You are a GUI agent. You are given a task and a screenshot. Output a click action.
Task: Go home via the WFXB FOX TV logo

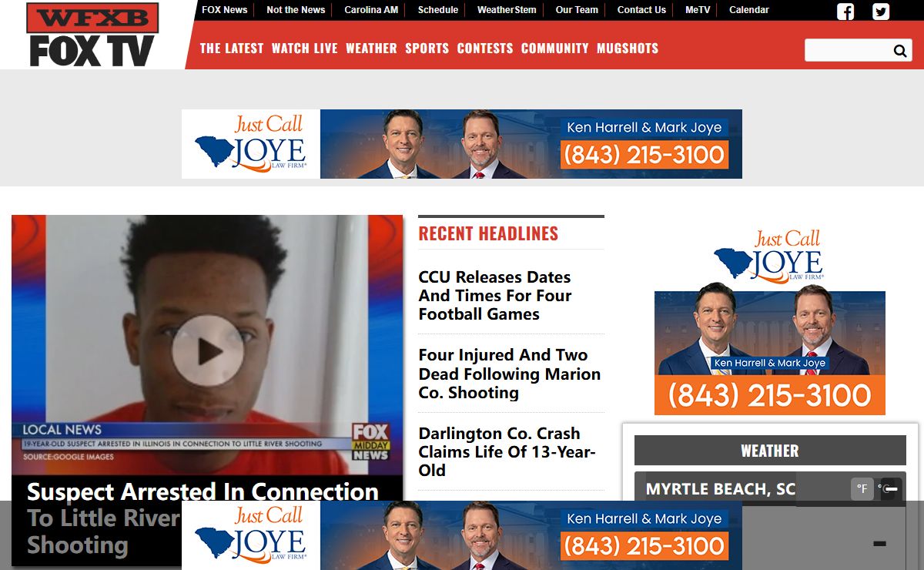(92, 35)
